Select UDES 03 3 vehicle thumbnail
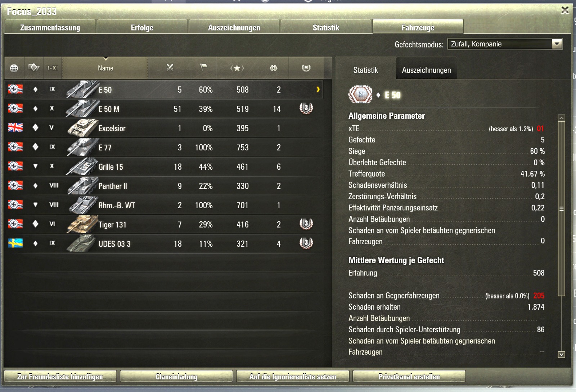Viewport: 576px width, 392px height. point(82,243)
